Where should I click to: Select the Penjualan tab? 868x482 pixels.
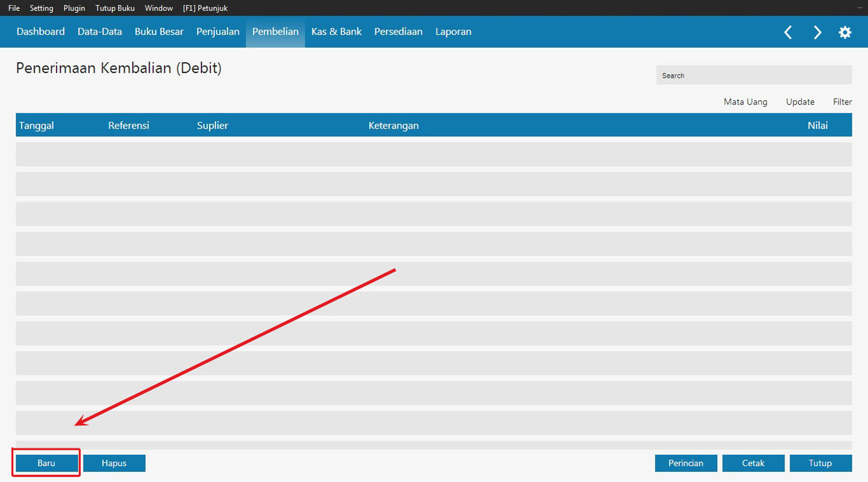(218, 32)
